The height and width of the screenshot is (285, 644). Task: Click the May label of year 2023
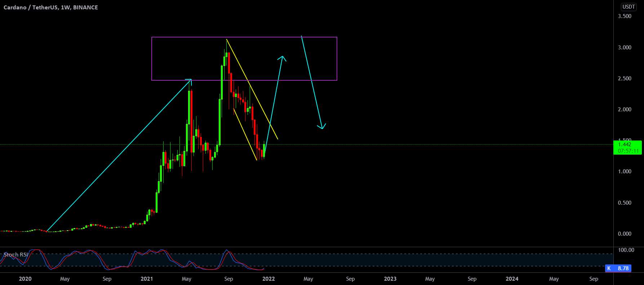[x=430, y=279]
